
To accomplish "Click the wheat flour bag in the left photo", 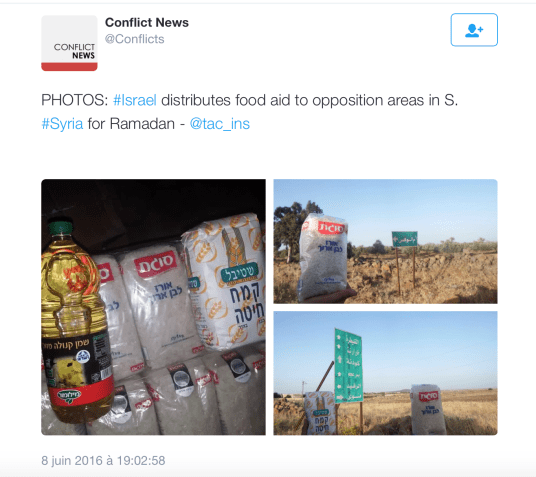I will click(224, 282).
